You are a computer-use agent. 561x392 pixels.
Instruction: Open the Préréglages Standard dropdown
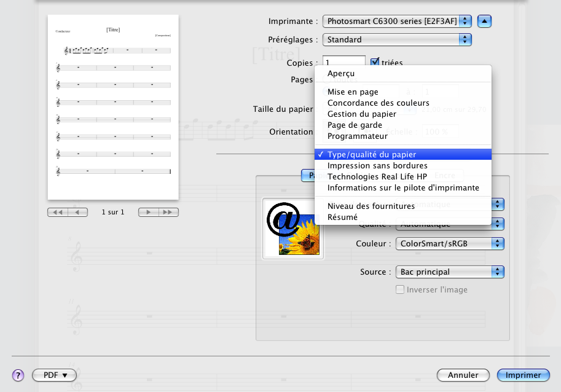click(398, 39)
